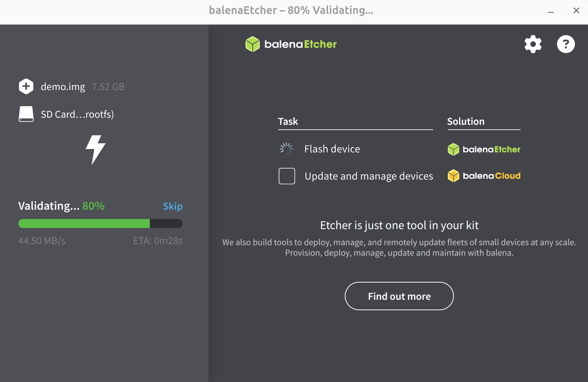Check the Update and manage devices box

[x=287, y=176]
